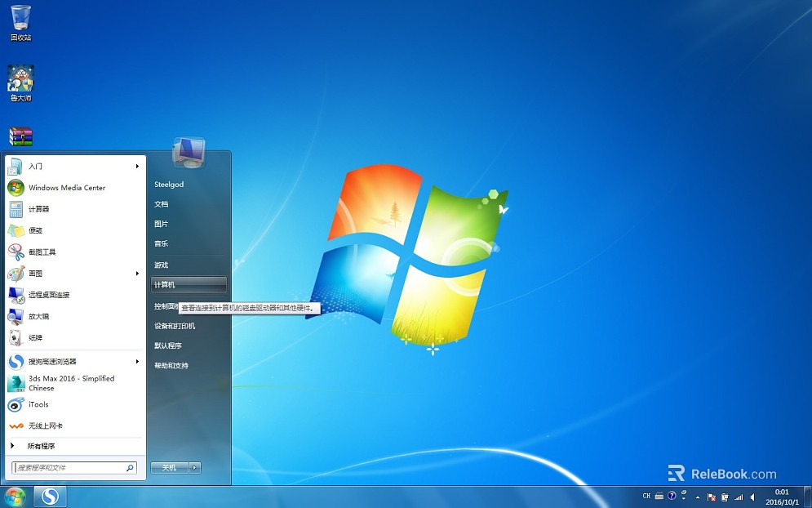Launch 截图工具 (Snipping Tool)
Screen dimensions: 812x508
coord(75,252)
